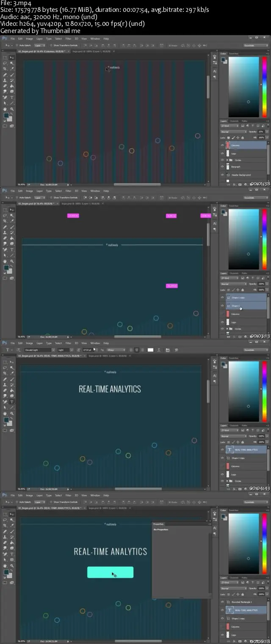Image resolution: width=271 pixels, height=644 pixels.
Task: Select the Path Selection tool in the 00:06:18 frame
Action: 5,560
